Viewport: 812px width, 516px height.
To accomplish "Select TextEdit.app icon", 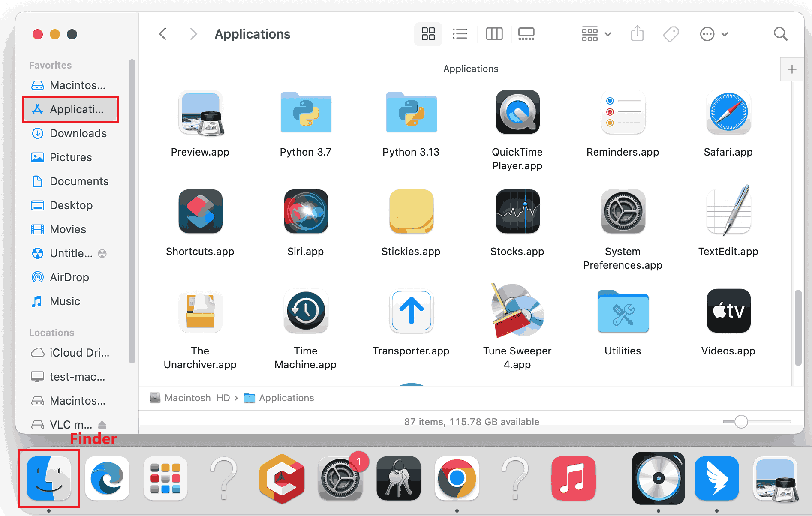I will tap(728, 210).
